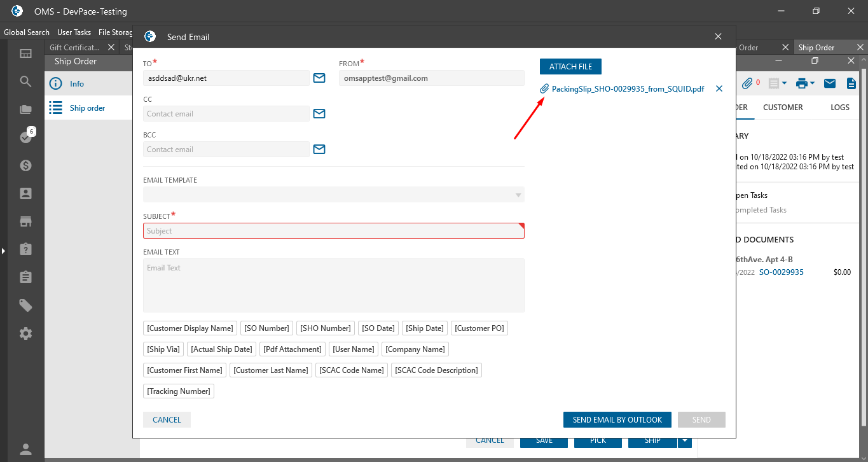Image resolution: width=868 pixels, height=462 pixels.
Task: Insert the [Company Name] placeholder
Action: click(415, 349)
